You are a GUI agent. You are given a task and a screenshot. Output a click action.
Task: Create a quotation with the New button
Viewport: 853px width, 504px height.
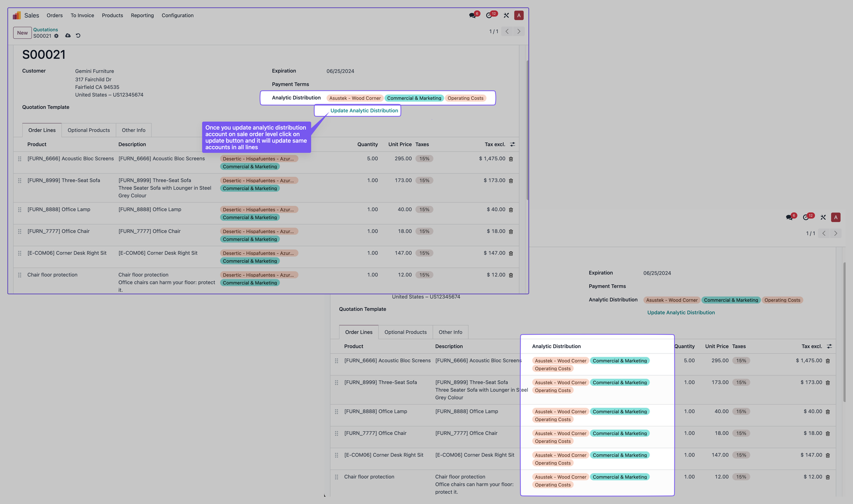point(22,33)
